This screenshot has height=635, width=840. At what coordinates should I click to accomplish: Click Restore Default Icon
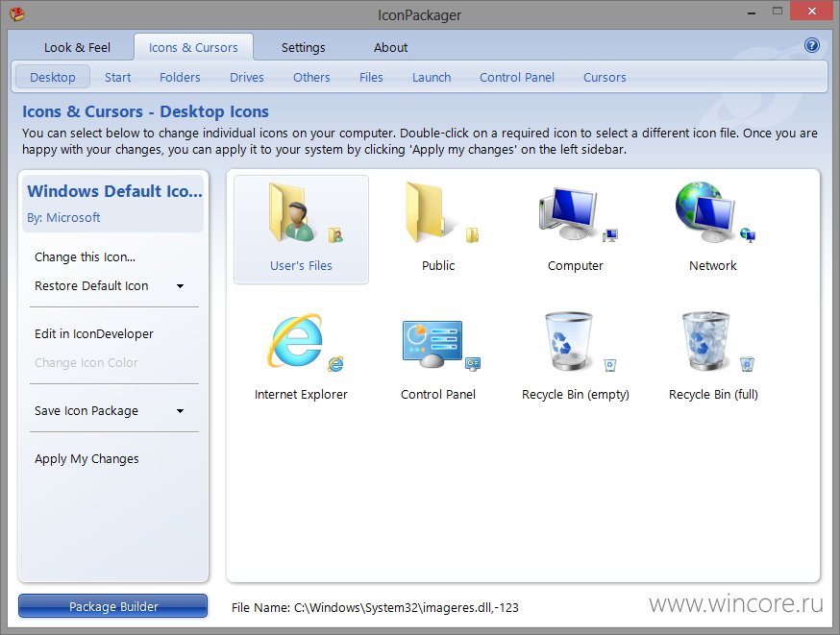(91, 286)
